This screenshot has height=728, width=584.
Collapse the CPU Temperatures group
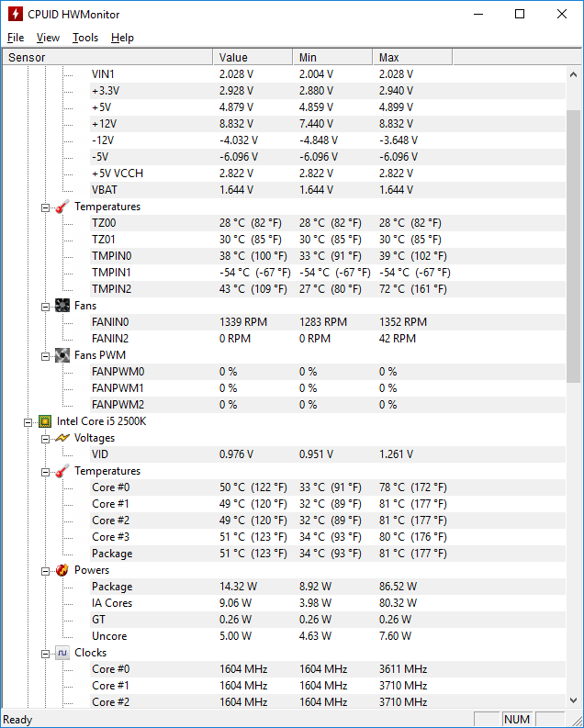(45, 472)
